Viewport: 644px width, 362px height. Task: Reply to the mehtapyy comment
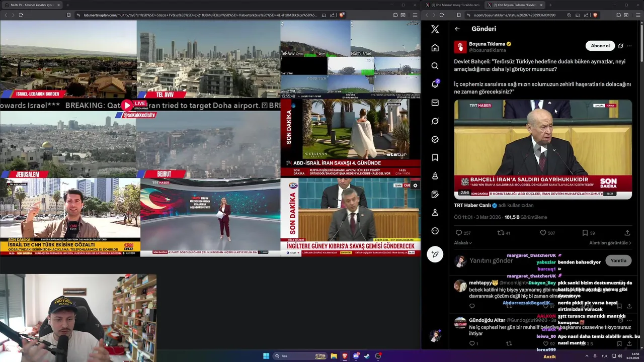click(472, 306)
